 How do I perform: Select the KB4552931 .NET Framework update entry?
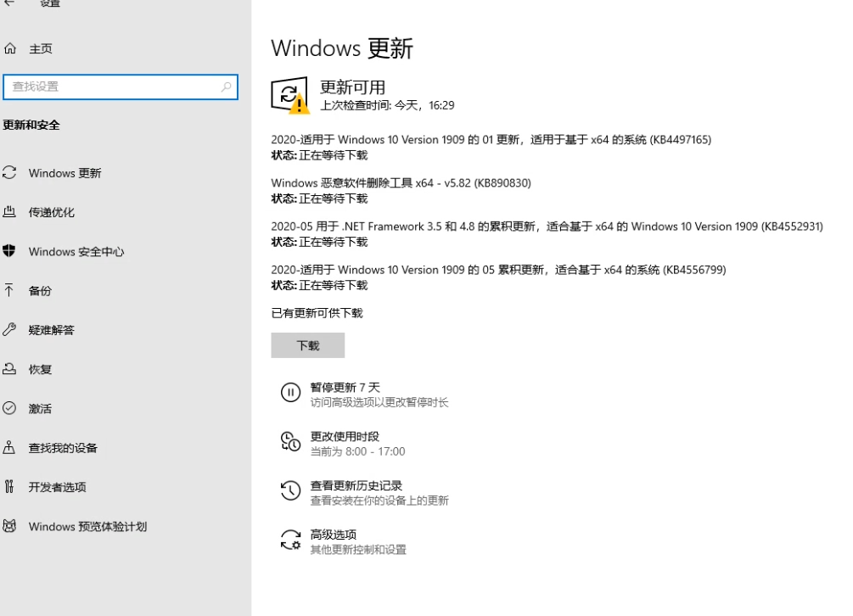pos(547,227)
